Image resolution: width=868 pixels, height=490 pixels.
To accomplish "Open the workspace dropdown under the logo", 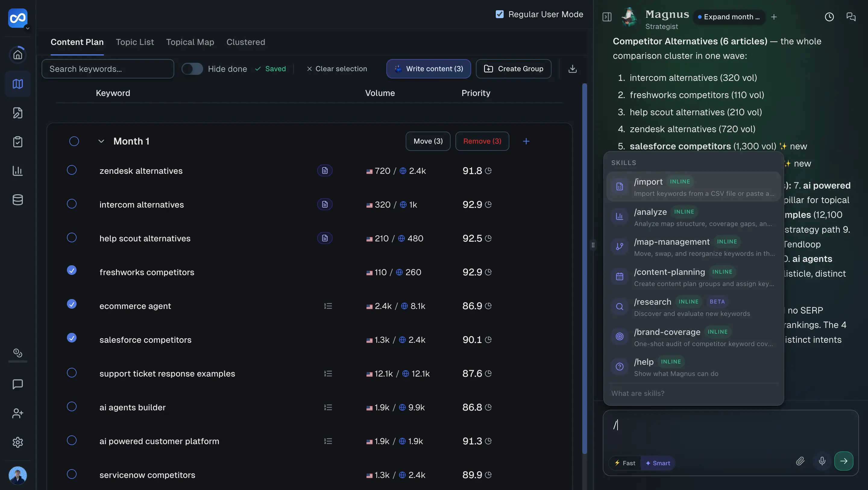I will pos(28,28).
